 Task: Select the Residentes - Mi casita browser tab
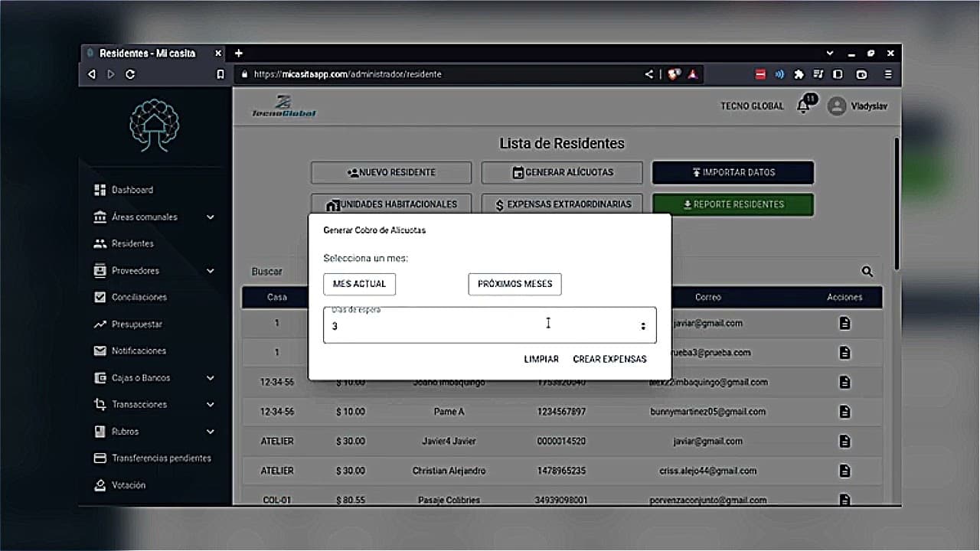click(x=153, y=54)
